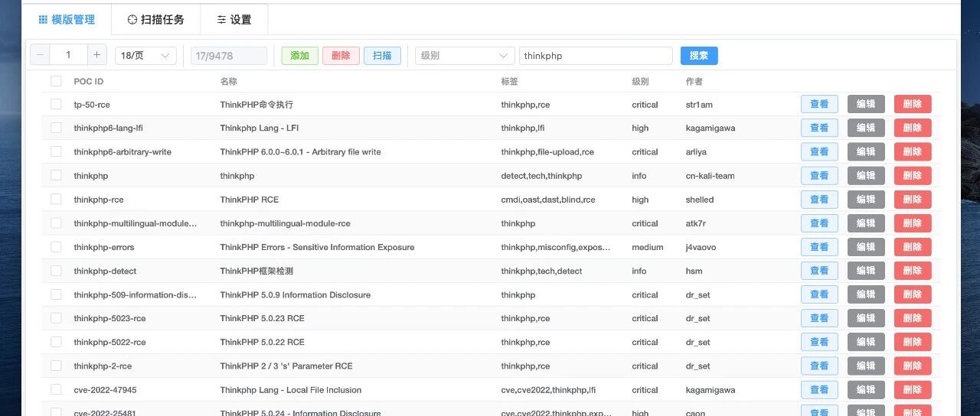Edit the thinkphp-2-rce template
This screenshot has height=416, width=980.
(x=866, y=366)
